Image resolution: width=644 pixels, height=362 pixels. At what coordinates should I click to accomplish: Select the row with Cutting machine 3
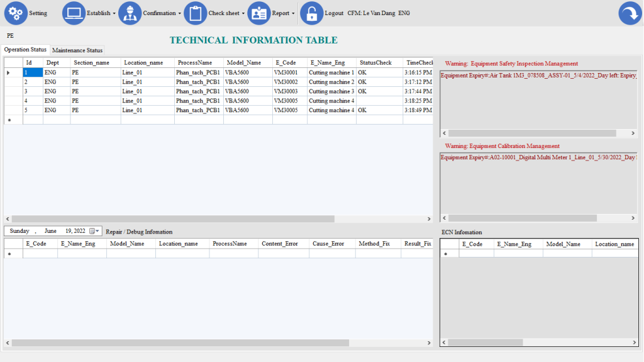coord(331,91)
